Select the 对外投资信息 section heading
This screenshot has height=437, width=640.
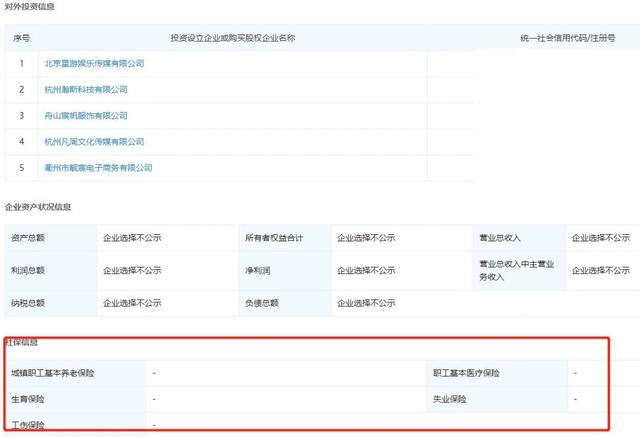(29, 7)
